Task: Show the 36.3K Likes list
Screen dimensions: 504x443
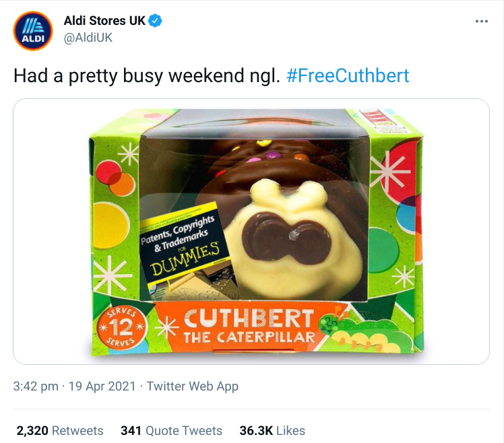Action: click(x=272, y=430)
